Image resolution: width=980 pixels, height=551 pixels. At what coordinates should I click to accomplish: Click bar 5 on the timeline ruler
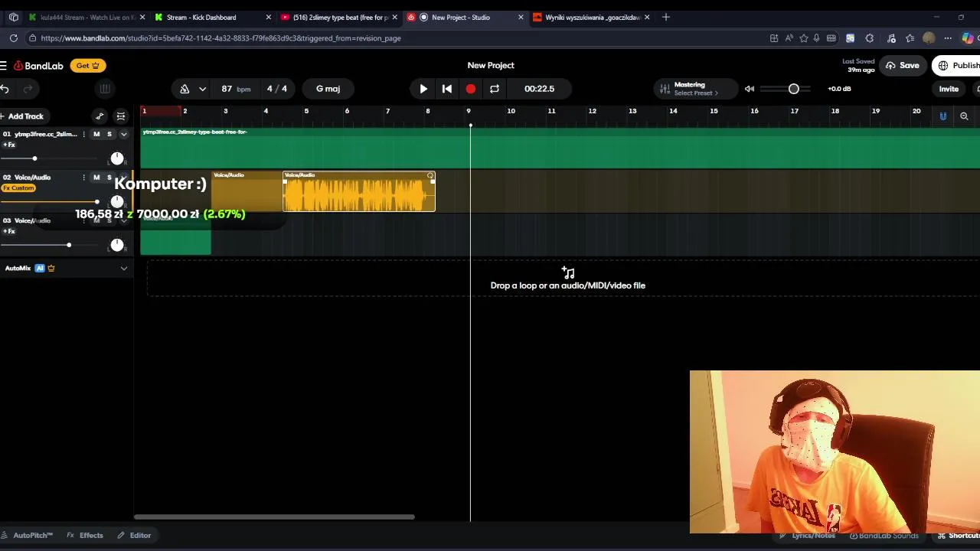[x=306, y=112]
